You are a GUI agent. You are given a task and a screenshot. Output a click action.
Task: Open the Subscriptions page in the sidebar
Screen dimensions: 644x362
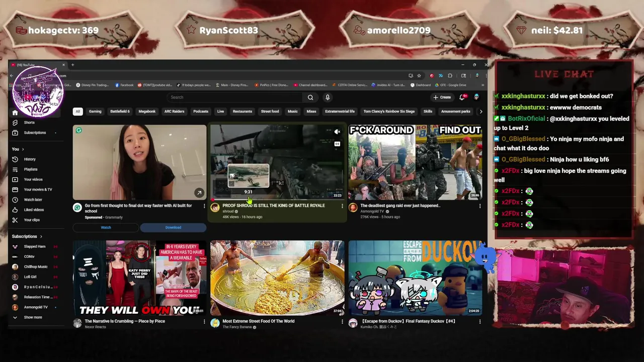pos(34,133)
